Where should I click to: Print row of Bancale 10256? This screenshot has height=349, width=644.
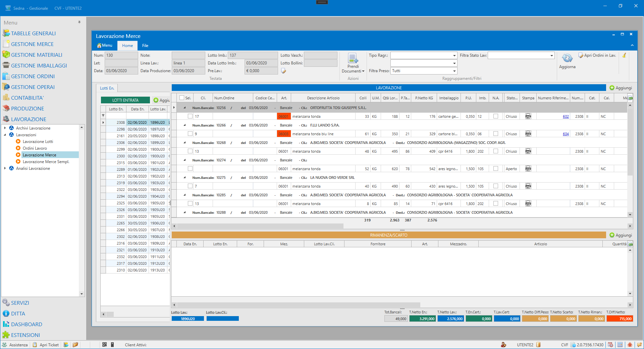(528, 116)
